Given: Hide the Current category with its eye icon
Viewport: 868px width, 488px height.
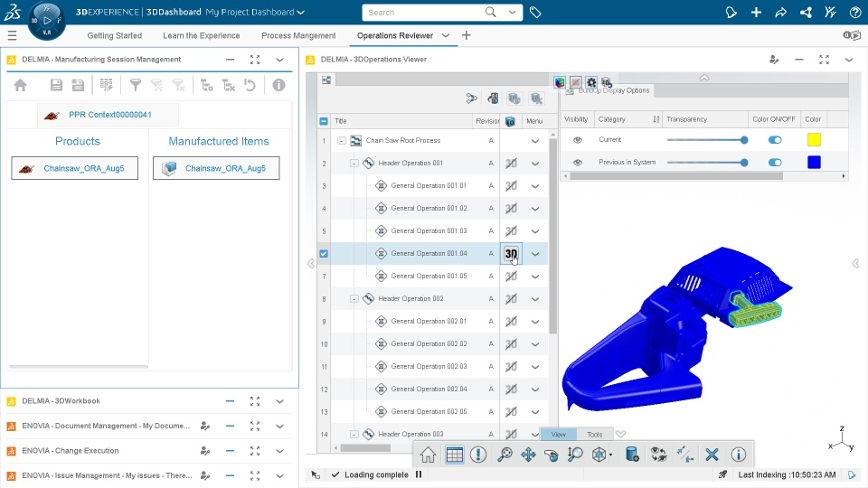Looking at the screenshot, I should click(x=578, y=140).
